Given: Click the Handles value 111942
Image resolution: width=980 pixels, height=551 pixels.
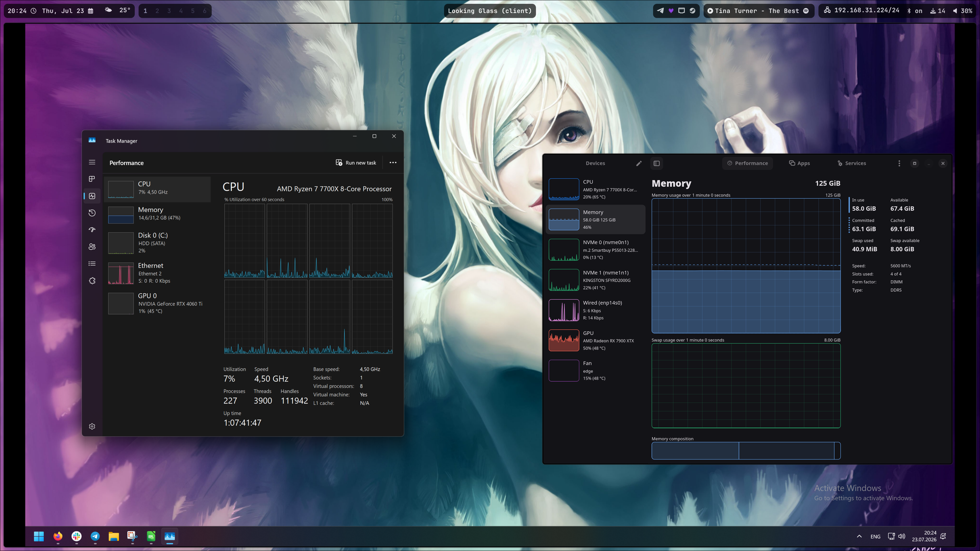Looking at the screenshot, I should point(294,401).
